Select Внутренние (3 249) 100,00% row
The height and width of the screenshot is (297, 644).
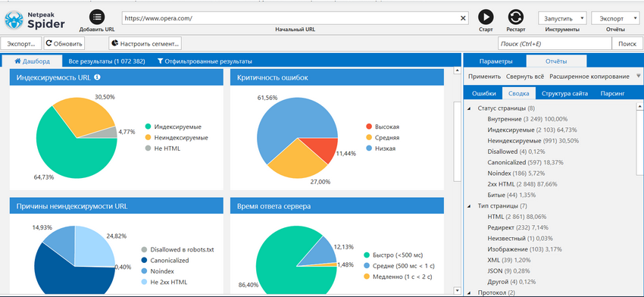(527, 119)
